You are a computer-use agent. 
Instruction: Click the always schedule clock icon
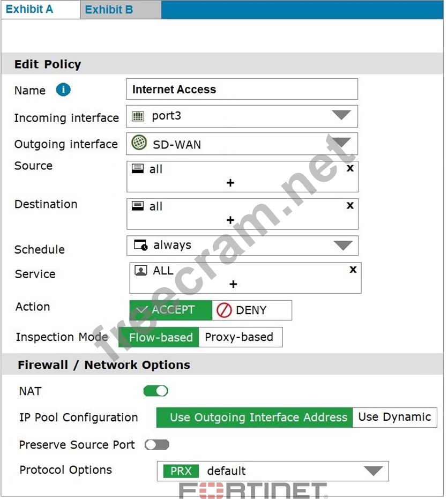point(140,245)
